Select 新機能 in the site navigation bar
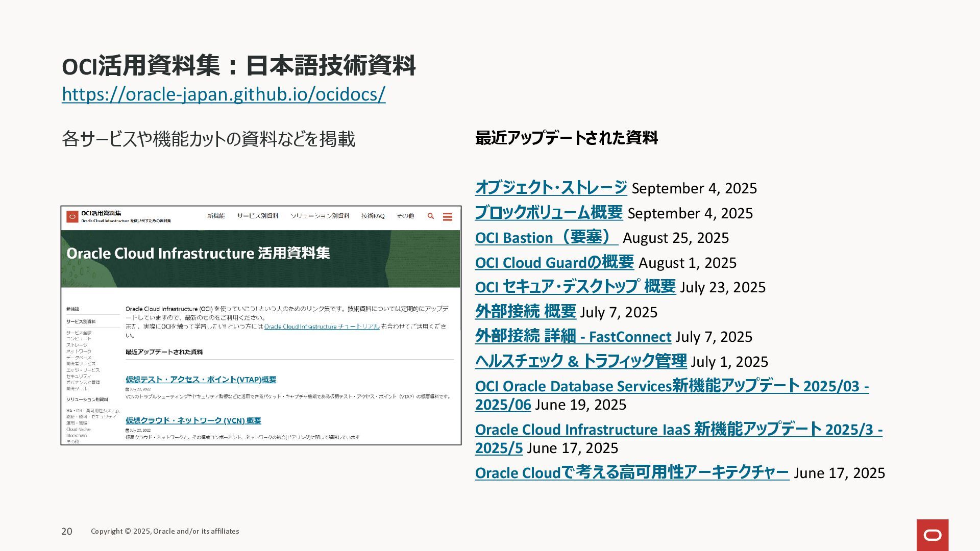The height and width of the screenshot is (551, 980). coord(216,216)
